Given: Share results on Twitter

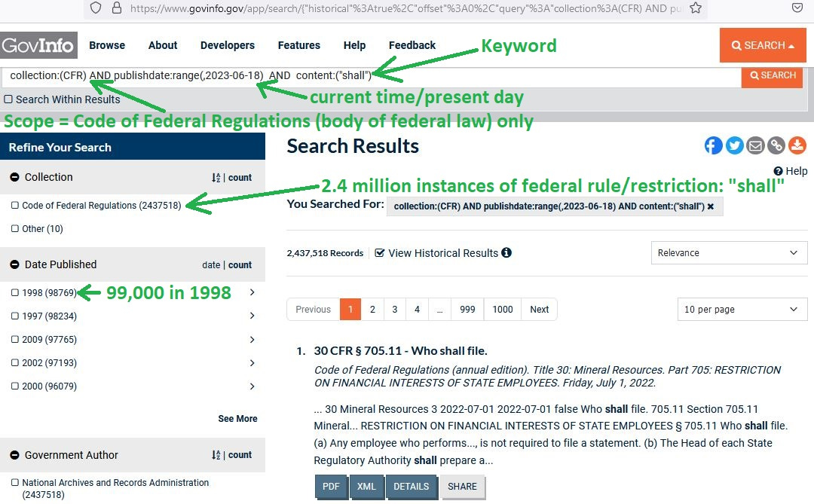Looking at the screenshot, I should coord(734,146).
